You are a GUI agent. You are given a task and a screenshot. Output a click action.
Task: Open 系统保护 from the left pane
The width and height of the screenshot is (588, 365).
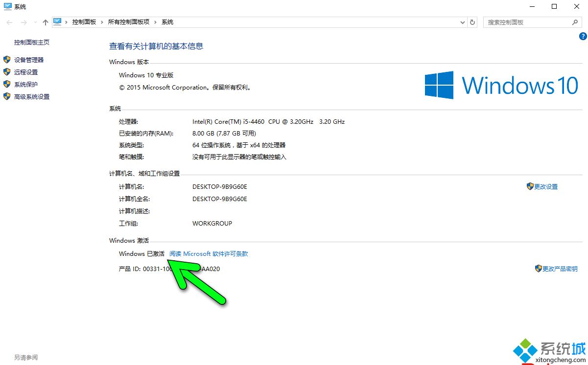[x=26, y=84]
